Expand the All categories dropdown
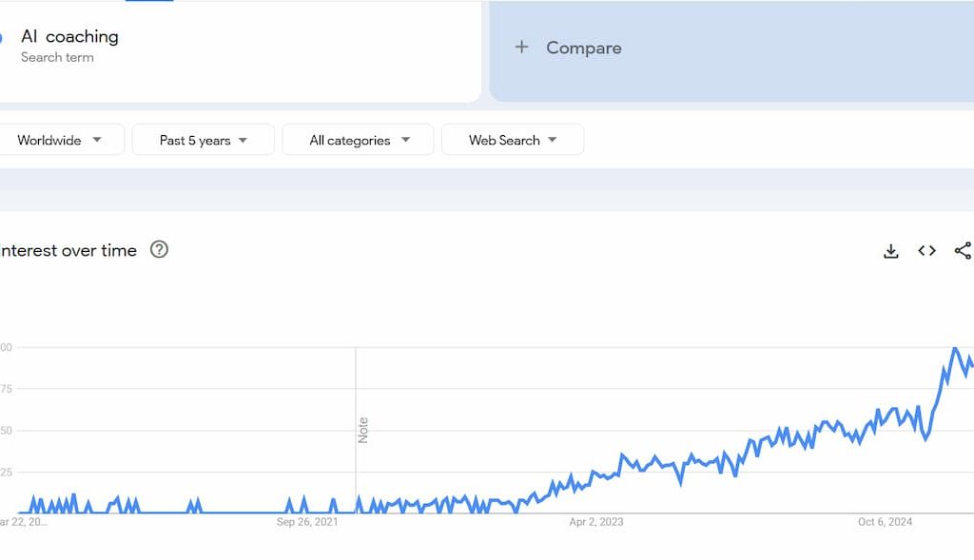Screen dimensions: 974x560 (358, 139)
